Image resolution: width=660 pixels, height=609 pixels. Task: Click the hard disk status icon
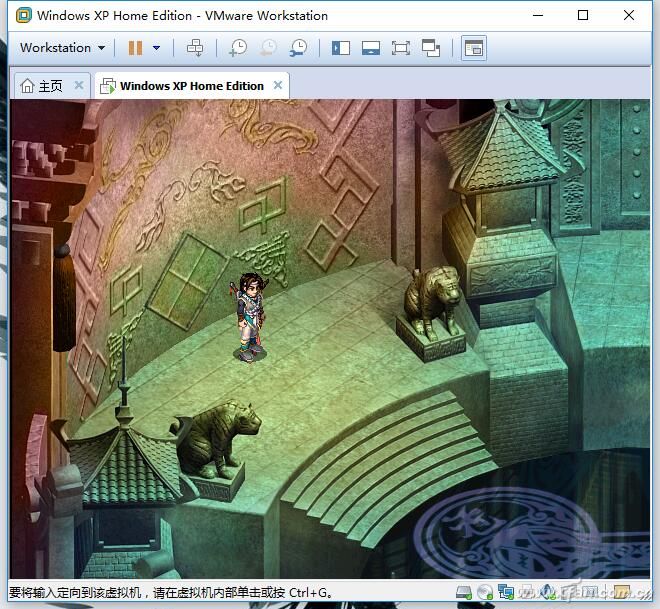464,593
